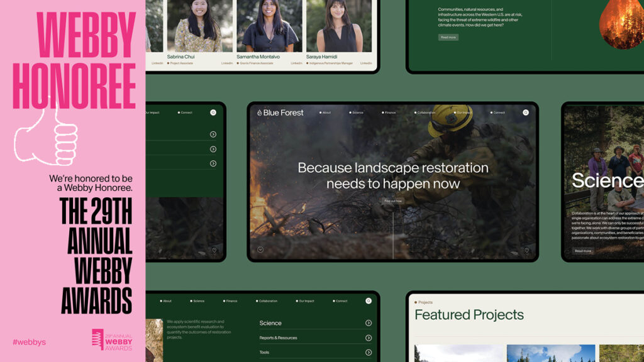644x362 pixels.
Task: Open the LinkedIn link right of Grants Finance Associate
Action: tap(296, 63)
